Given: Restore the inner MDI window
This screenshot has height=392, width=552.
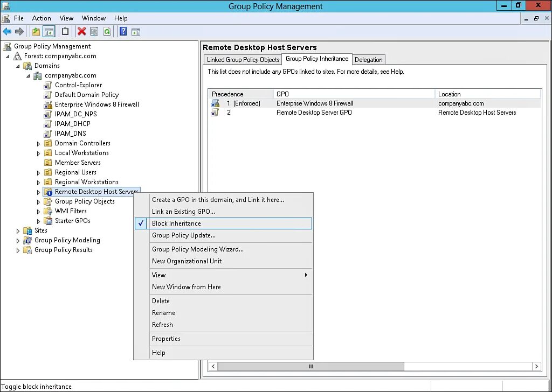Looking at the screenshot, I should pyautogui.click(x=536, y=19).
